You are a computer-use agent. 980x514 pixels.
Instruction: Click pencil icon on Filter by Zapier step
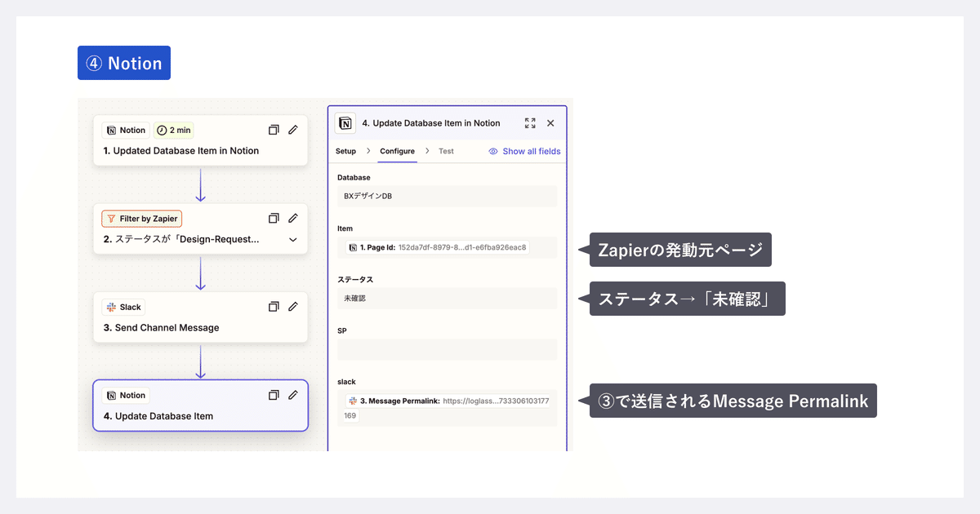(293, 218)
